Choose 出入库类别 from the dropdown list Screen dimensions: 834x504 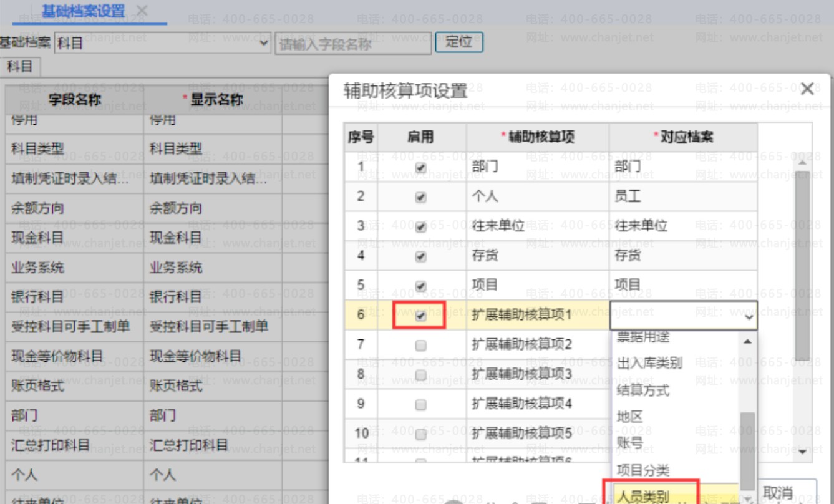pos(649,363)
